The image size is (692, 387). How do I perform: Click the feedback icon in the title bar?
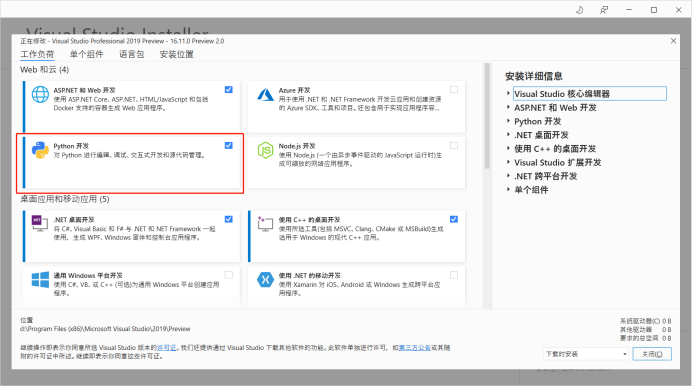tap(604, 10)
